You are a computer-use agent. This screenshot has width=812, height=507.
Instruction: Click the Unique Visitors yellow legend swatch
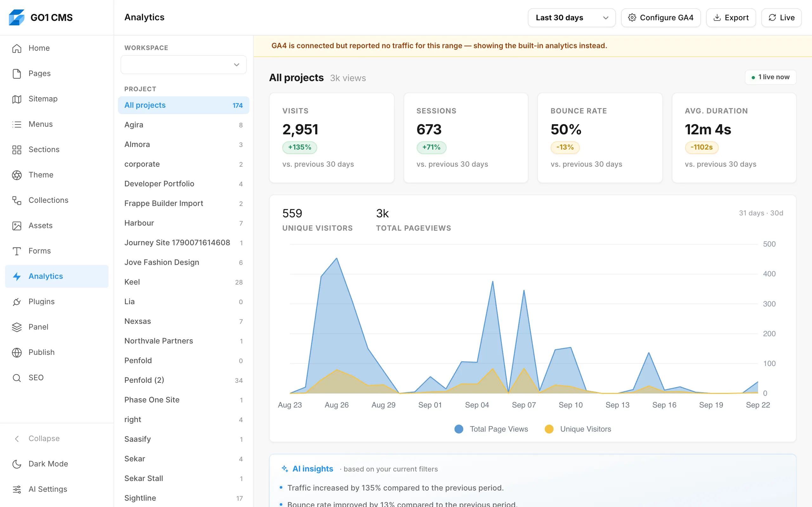(549, 429)
